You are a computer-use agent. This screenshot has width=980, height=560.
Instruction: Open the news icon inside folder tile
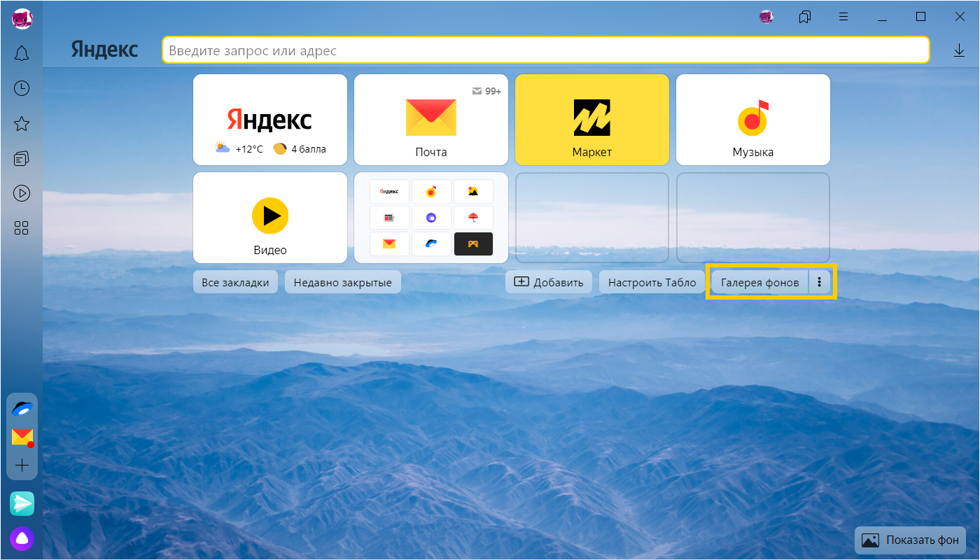[x=389, y=218]
